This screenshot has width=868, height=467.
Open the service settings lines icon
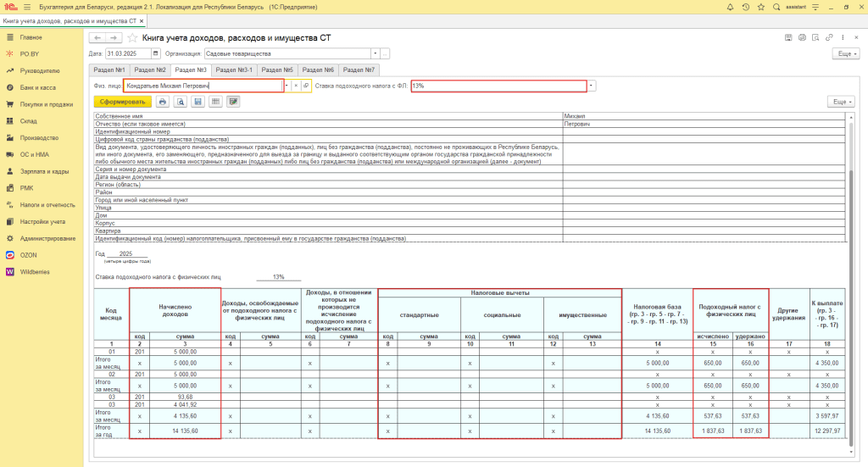pyautogui.click(x=815, y=7)
